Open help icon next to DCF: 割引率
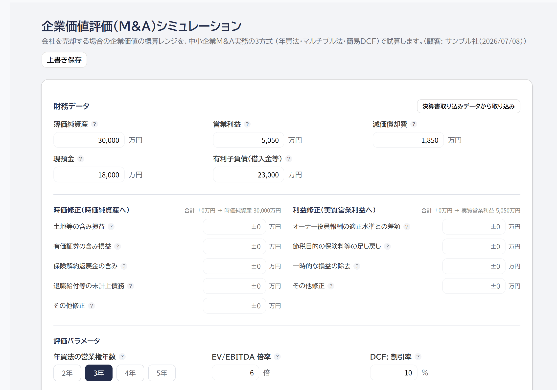 click(x=418, y=357)
